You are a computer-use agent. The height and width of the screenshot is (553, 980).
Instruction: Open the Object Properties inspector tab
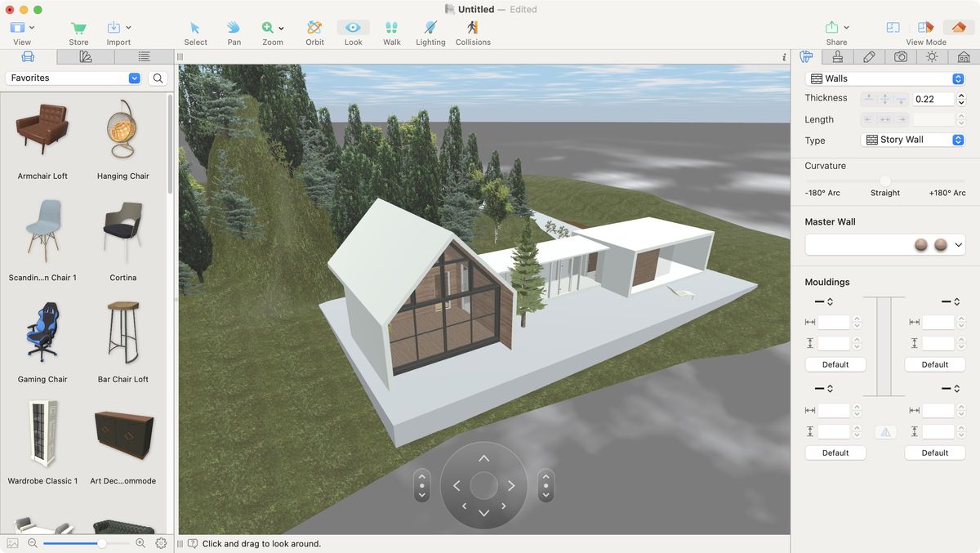(x=806, y=56)
